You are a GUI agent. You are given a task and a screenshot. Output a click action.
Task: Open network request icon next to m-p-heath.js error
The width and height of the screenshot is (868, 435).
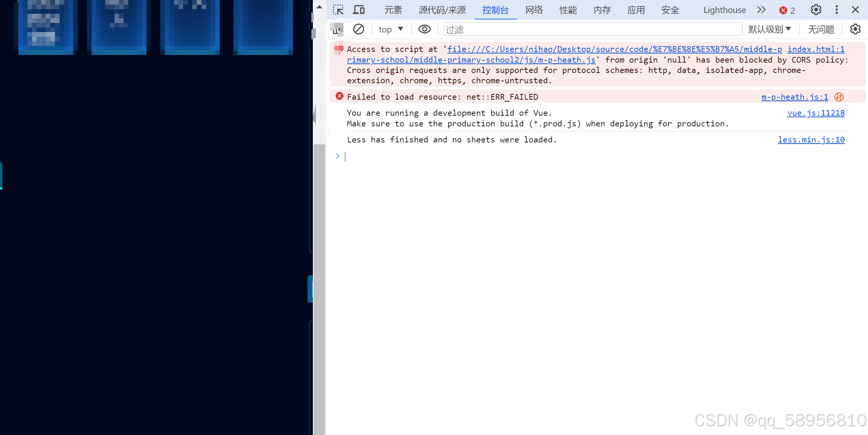coord(839,97)
